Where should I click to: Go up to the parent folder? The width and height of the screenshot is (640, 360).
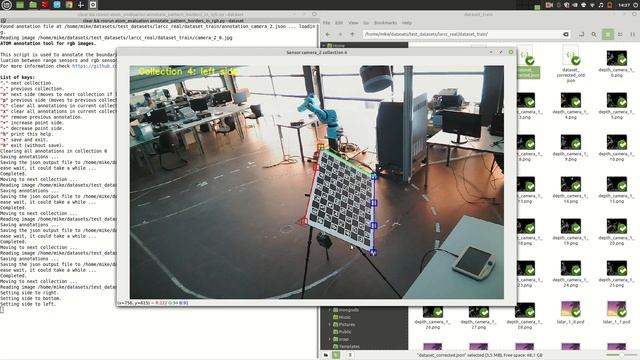[352, 34]
